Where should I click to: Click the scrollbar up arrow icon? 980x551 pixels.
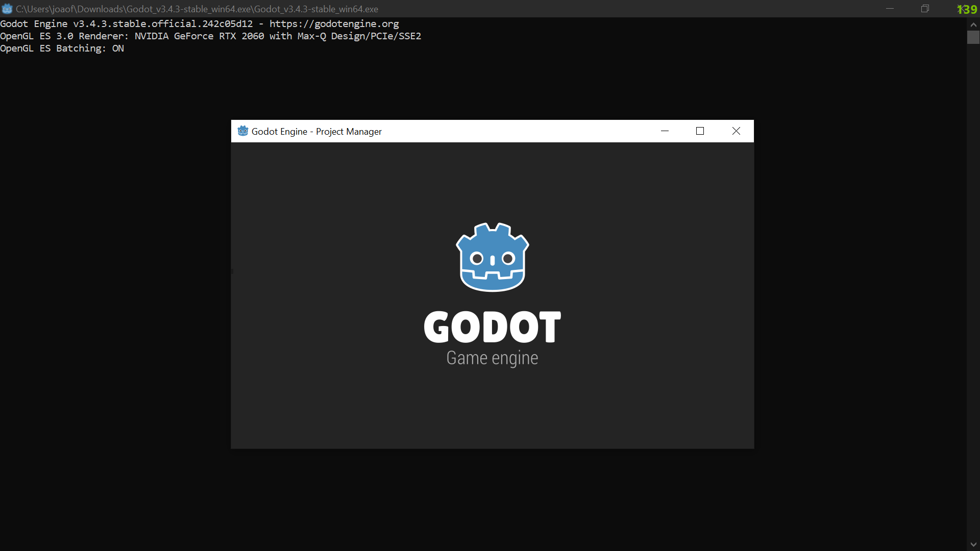[974, 24]
